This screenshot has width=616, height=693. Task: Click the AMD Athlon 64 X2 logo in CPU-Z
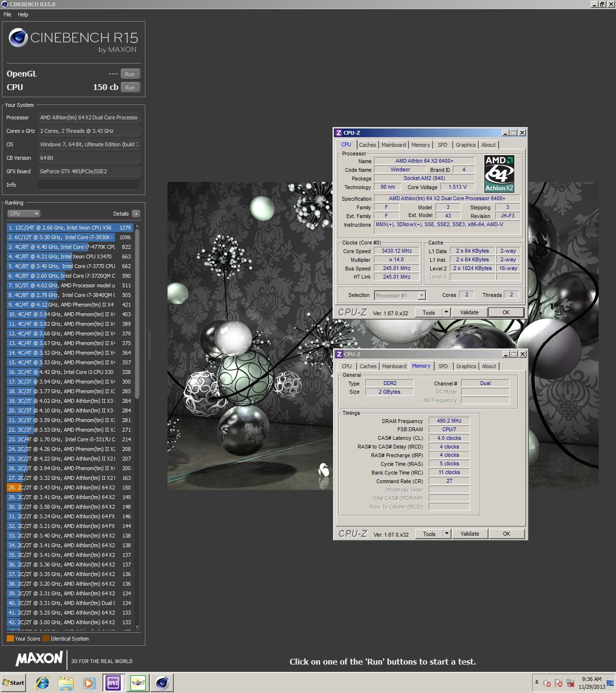point(499,174)
